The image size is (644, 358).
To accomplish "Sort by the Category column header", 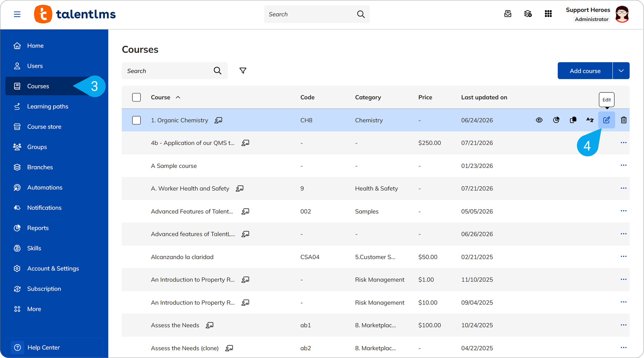I will click(x=368, y=97).
